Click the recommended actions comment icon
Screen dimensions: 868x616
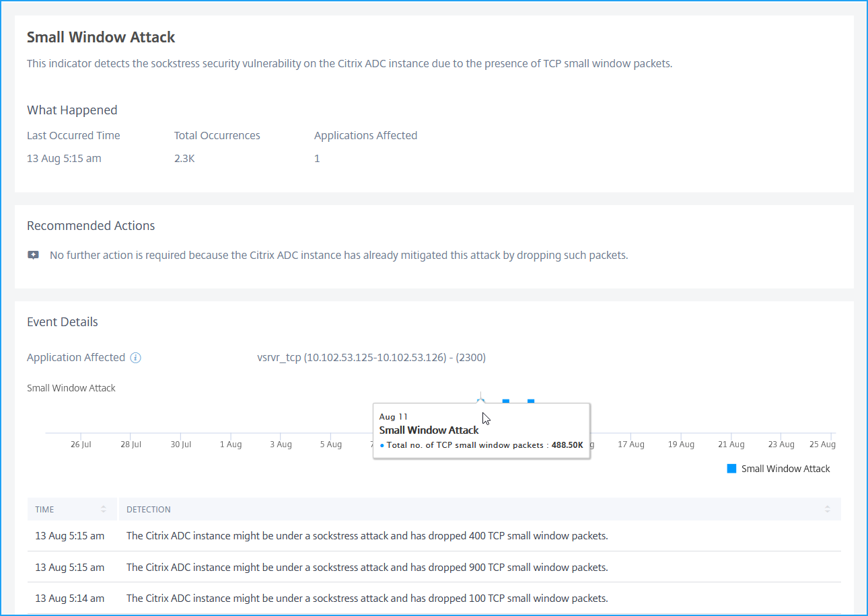click(x=33, y=256)
